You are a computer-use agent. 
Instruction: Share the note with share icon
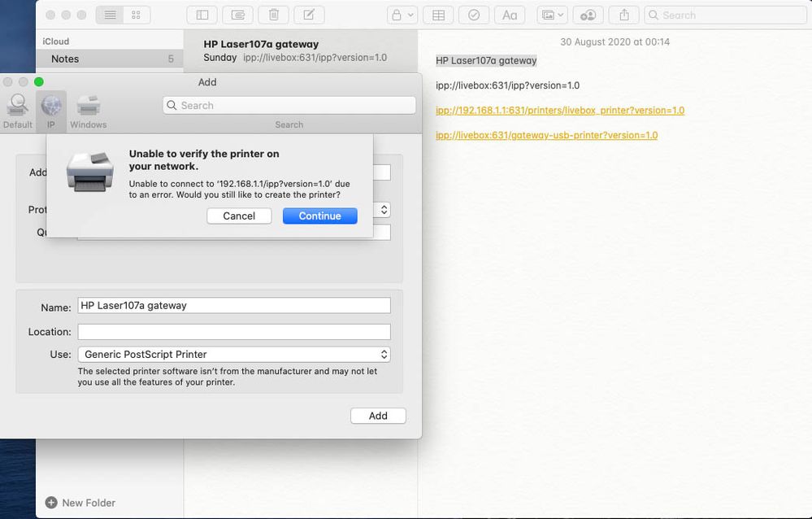(624, 15)
